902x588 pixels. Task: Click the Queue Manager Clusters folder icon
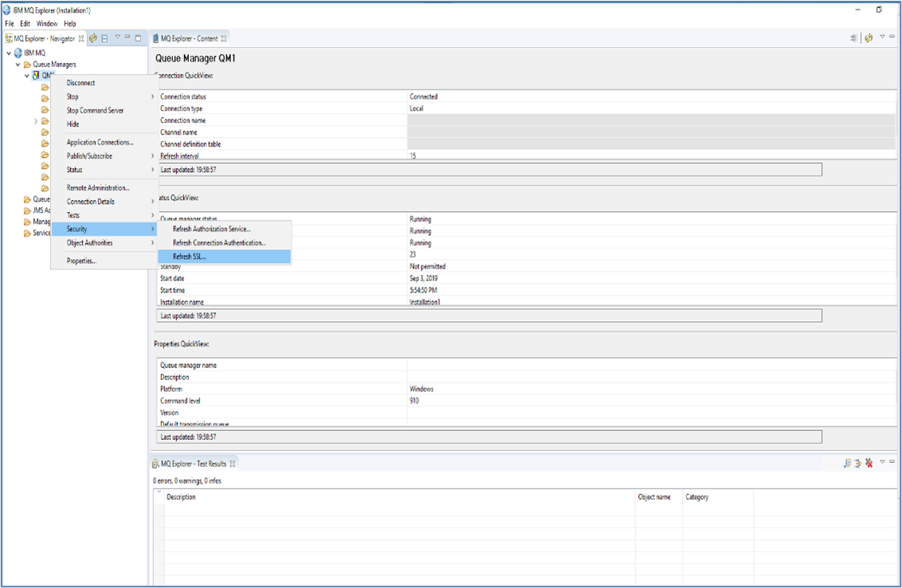point(27,200)
